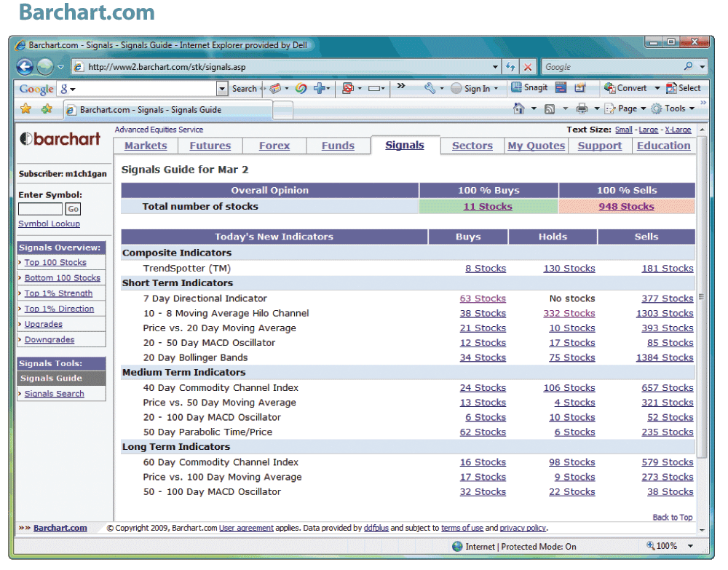Click the Print icon in command bar
Screen dimensions: 728x570
[582, 108]
